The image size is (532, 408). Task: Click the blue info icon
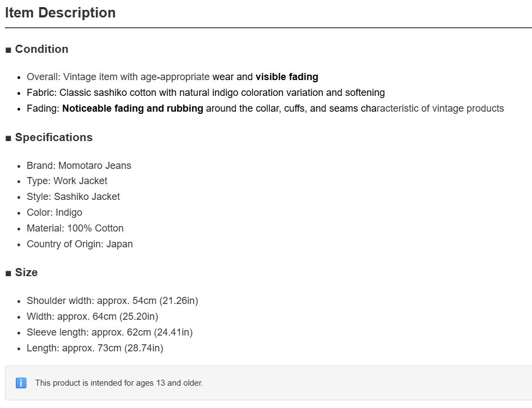tap(21, 383)
